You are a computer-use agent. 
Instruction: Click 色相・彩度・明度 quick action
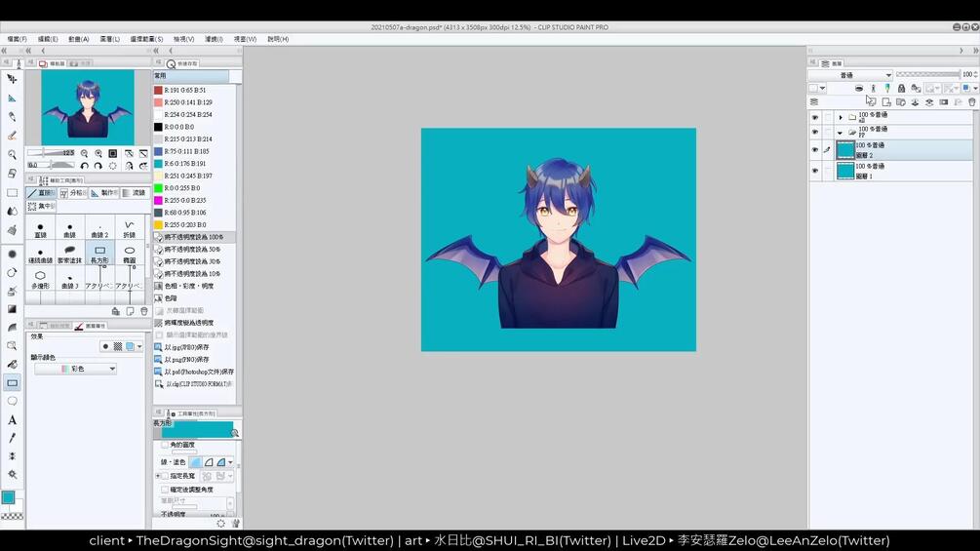[194, 286]
